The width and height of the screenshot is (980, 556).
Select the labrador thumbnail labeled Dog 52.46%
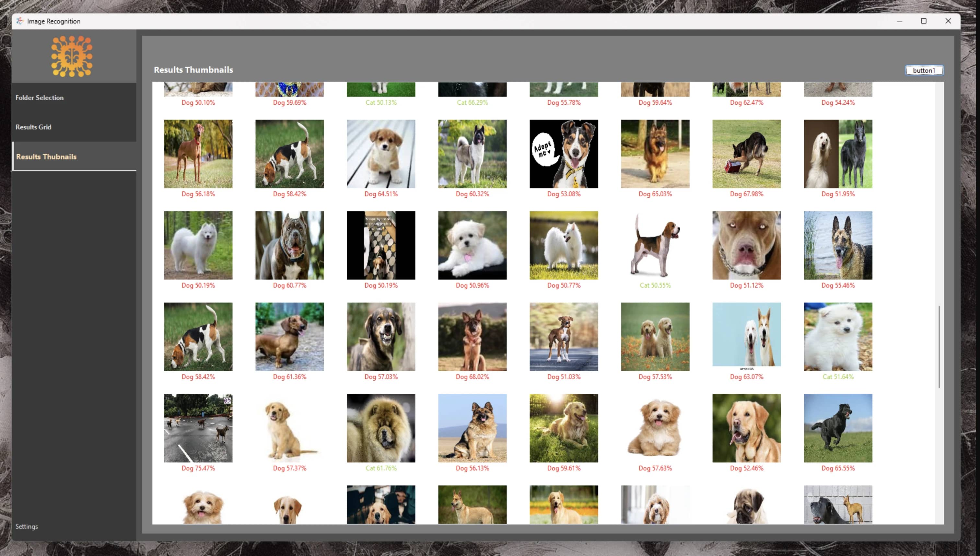click(x=746, y=428)
